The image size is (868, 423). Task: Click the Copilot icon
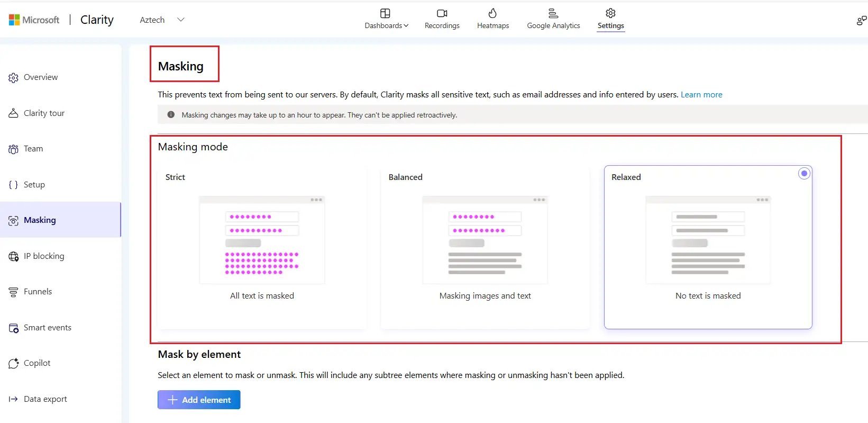(x=14, y=364)
